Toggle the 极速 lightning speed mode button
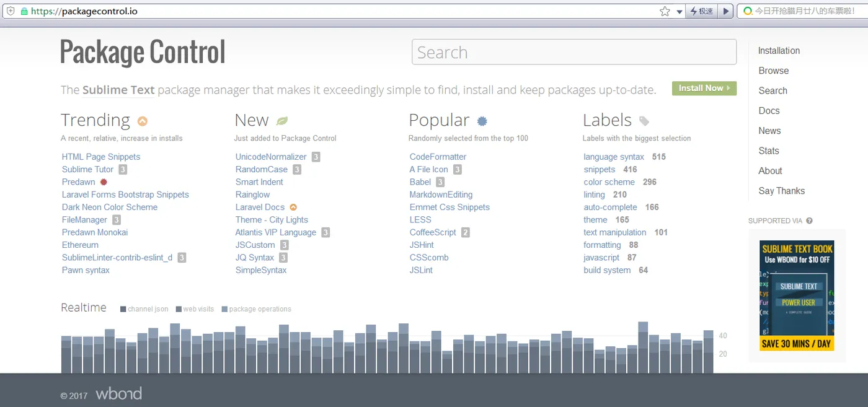Image resolution: width=868 pixels, height=407 pixels. tap(702, 11)
